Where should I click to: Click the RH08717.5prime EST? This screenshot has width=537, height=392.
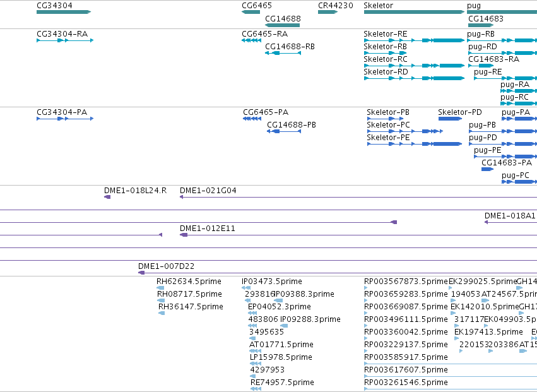point(161,301)
